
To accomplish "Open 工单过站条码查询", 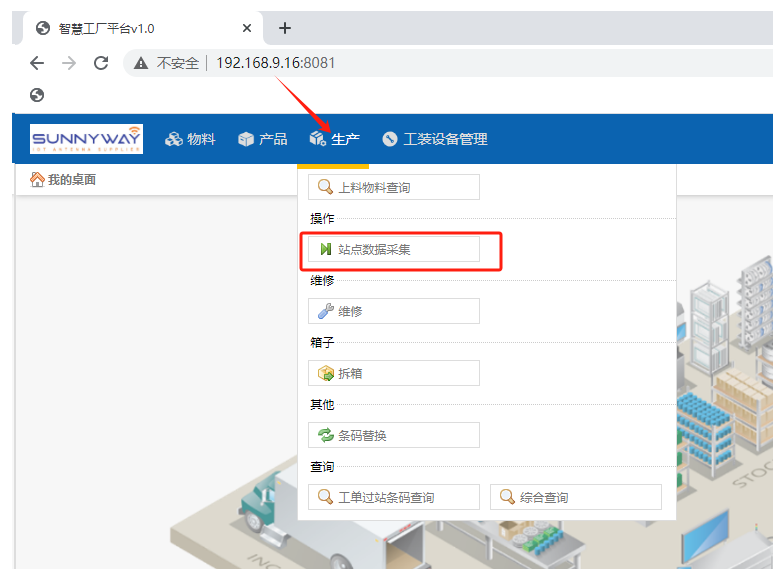I will coord(393,497).
